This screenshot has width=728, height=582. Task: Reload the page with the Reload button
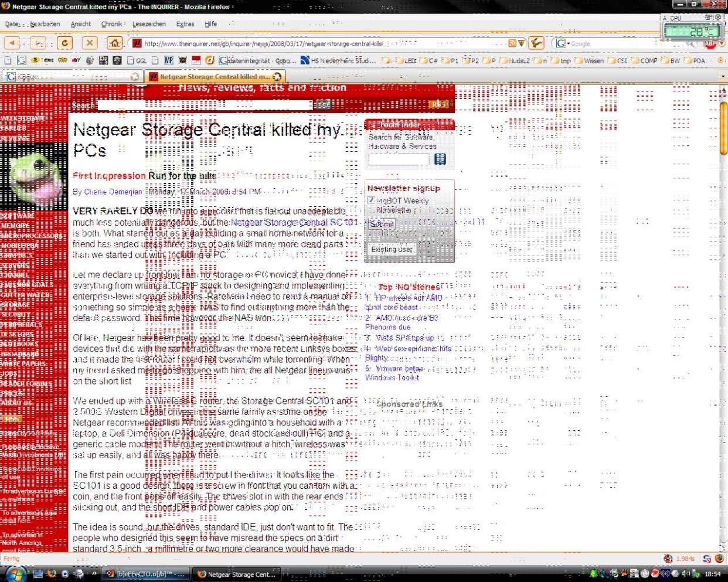tap(64, 43)
